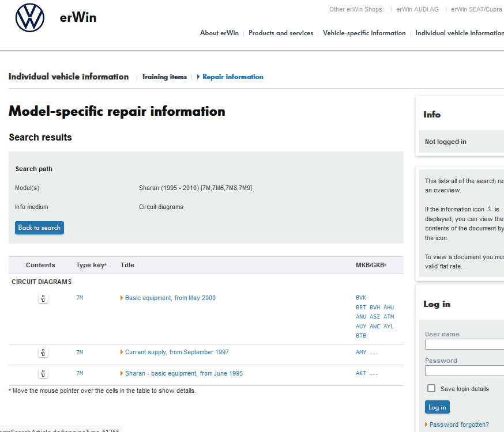Viewport: 504px width, 432px height.
Task: Open info icon for Basic equipment, from May 2000
Action: (43, 298)
